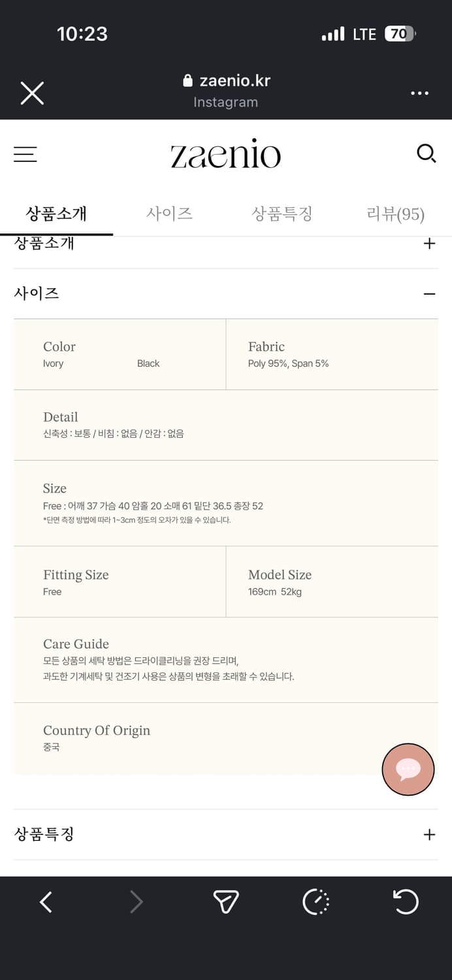Open browser options via the three-dot icon
Viewport: 452px width, 980px height.
420,93
